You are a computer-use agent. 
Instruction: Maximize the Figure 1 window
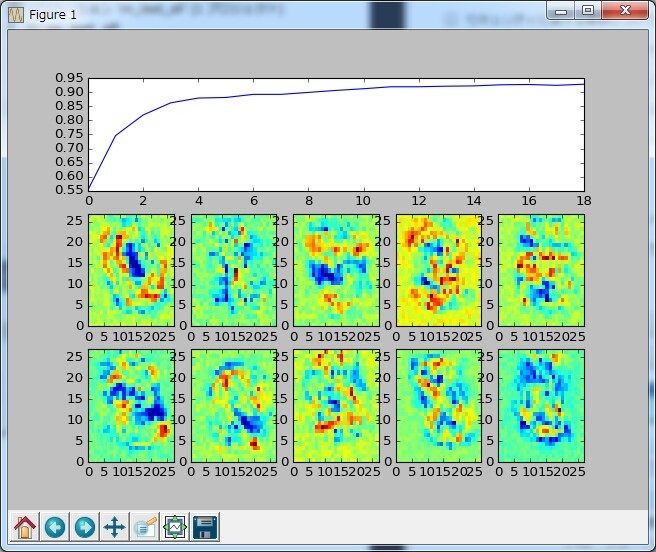tap(588, 10)
